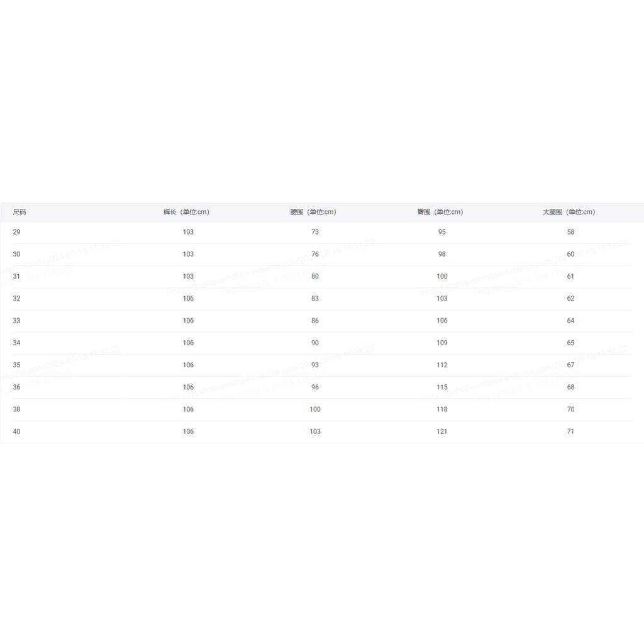Screen dimensions: 644x644
Task: Click thigh value 58 in size 29 row
Action: (x=570, y=232)
